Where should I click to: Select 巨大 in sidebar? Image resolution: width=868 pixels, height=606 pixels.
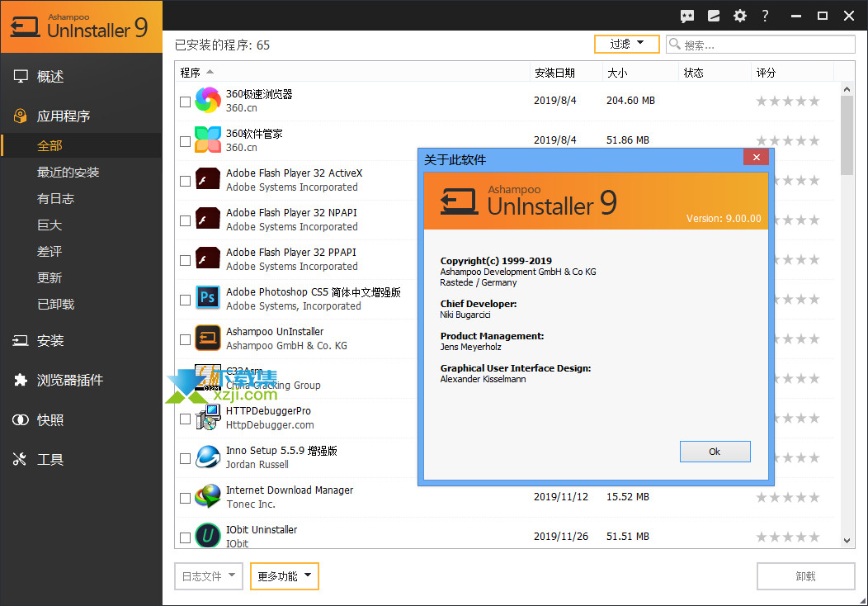click(x=82, y=225)
